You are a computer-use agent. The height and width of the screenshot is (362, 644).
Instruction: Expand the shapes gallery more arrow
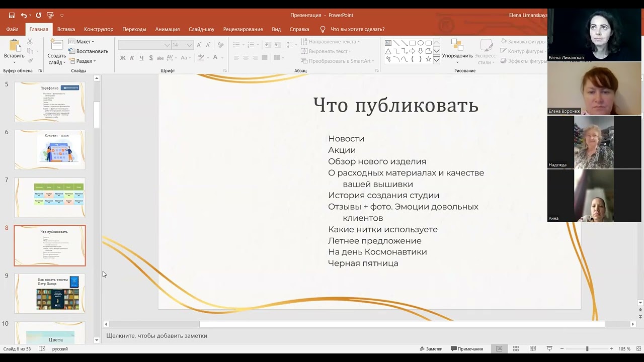click(437, 59)
